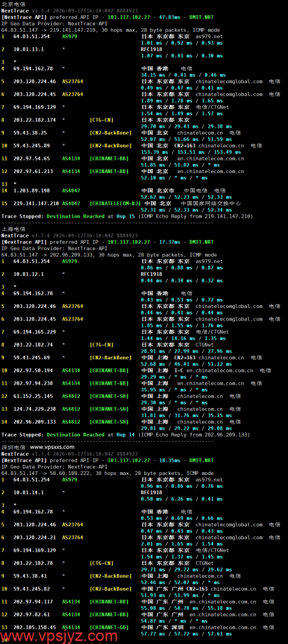The image size is (288, 644).
Task: Select hop IP '10.81.13.1'
Action: tap(29, 49)
